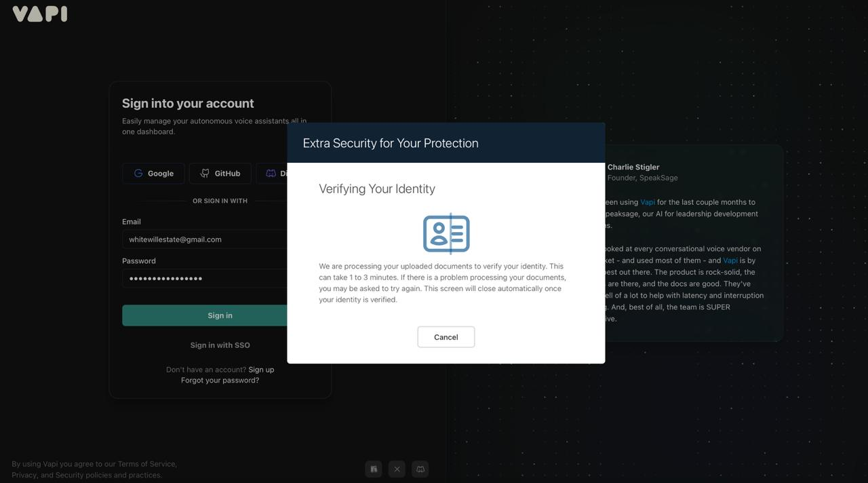The height and width of the screenshot is (483, 868).
Task: Open the X social icon in footer
Action: [x=397, y=469]
